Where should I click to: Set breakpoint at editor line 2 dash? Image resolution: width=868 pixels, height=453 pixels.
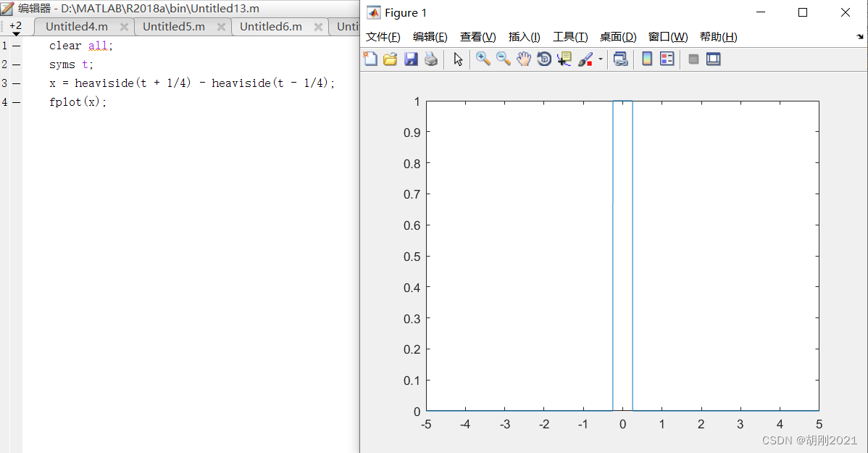(x=17, y=65)
